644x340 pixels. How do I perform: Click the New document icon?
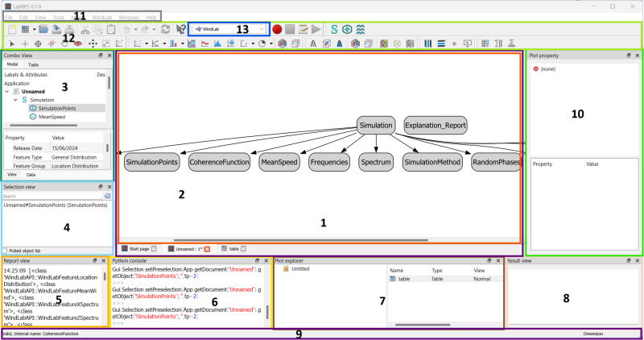tap(13, 29)
